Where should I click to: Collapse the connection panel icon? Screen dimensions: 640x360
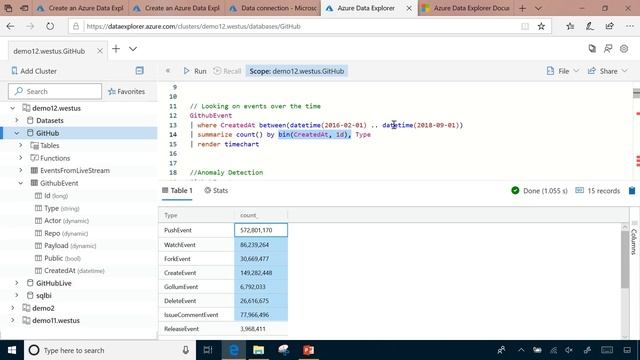(140, 71)
